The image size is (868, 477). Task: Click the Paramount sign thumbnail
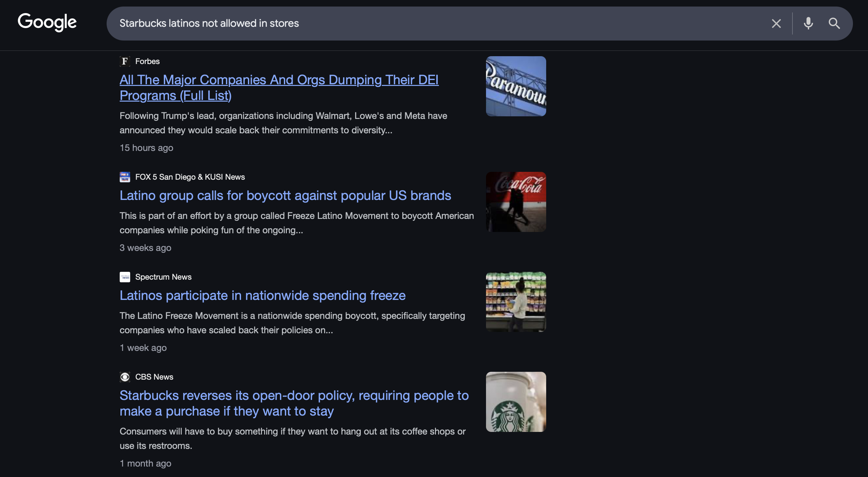point(515,86)
